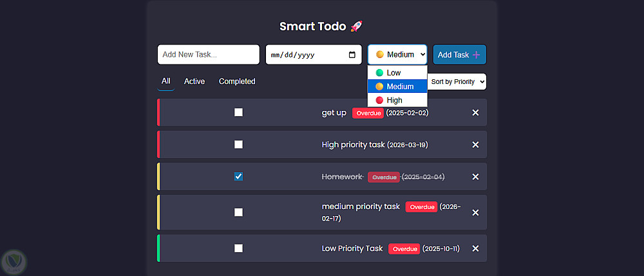Check the "get up" task checkbox
644x276 pixels.
(x=238, y=112)
